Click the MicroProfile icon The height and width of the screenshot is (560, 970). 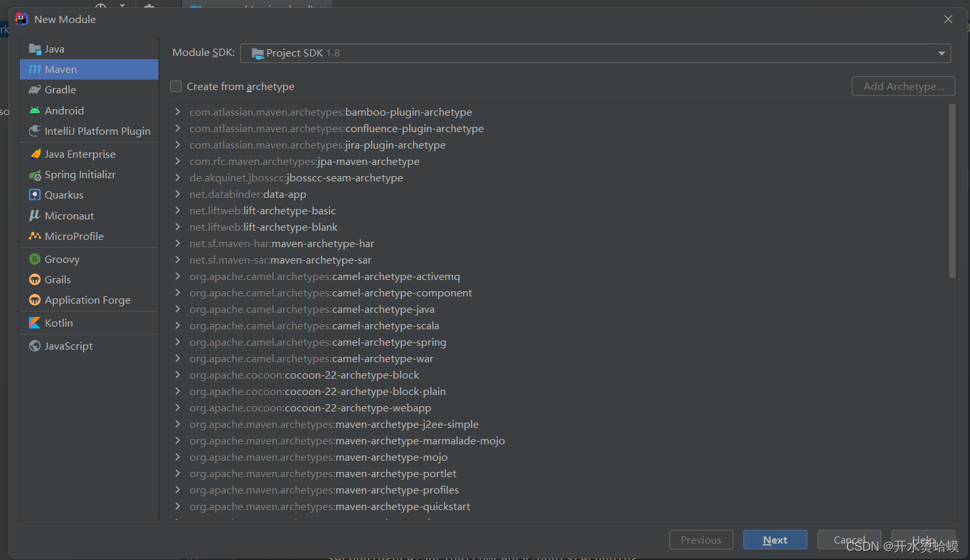coord(35,236)
